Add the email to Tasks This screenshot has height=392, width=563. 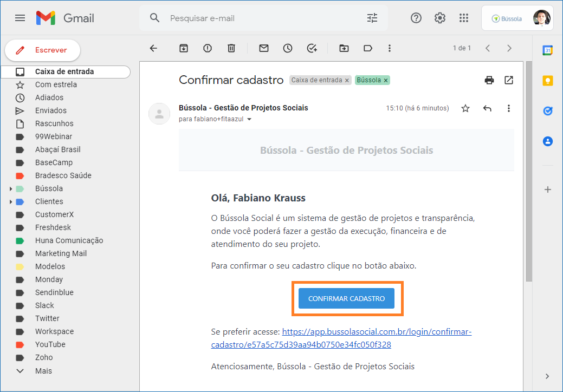(x=312, y=48)
